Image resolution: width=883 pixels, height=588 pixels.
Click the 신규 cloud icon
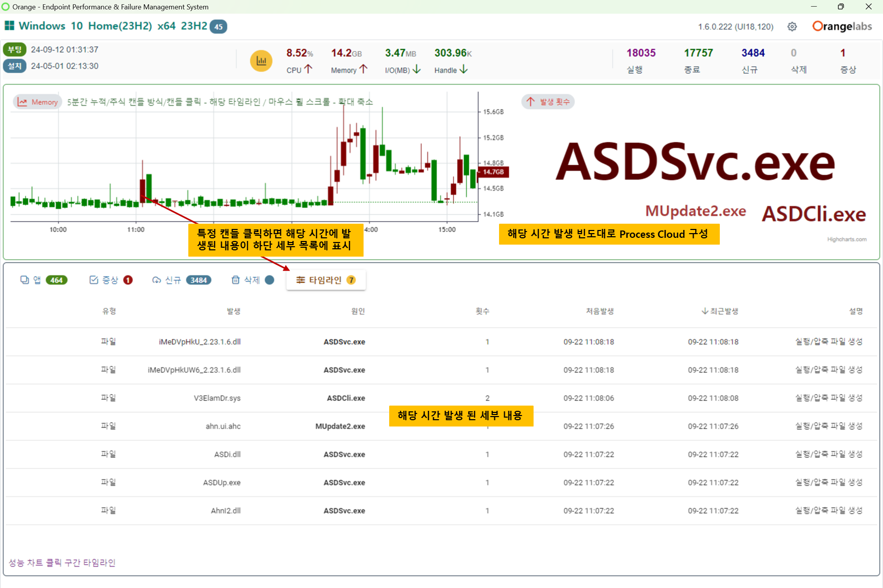156,280
